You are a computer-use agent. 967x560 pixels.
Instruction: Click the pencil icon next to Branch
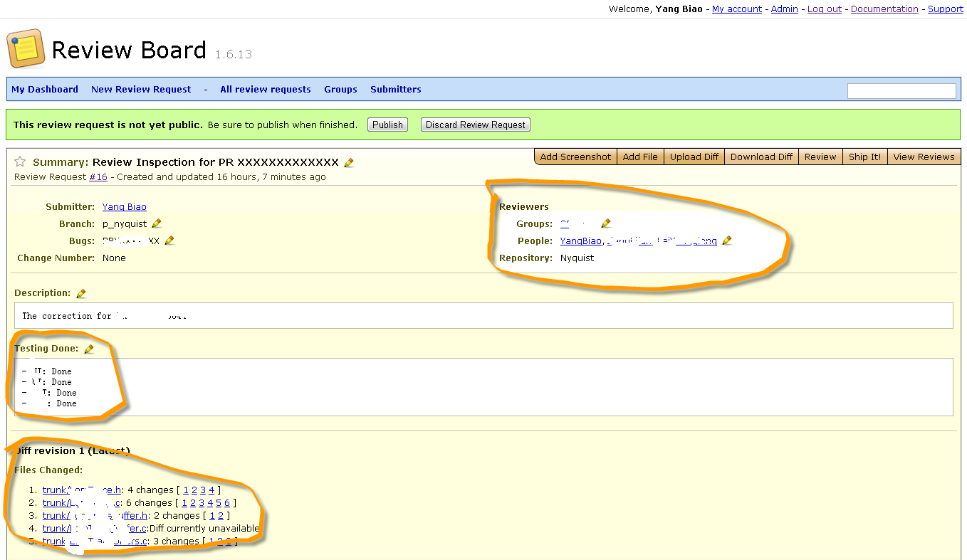tap(157, 223)
